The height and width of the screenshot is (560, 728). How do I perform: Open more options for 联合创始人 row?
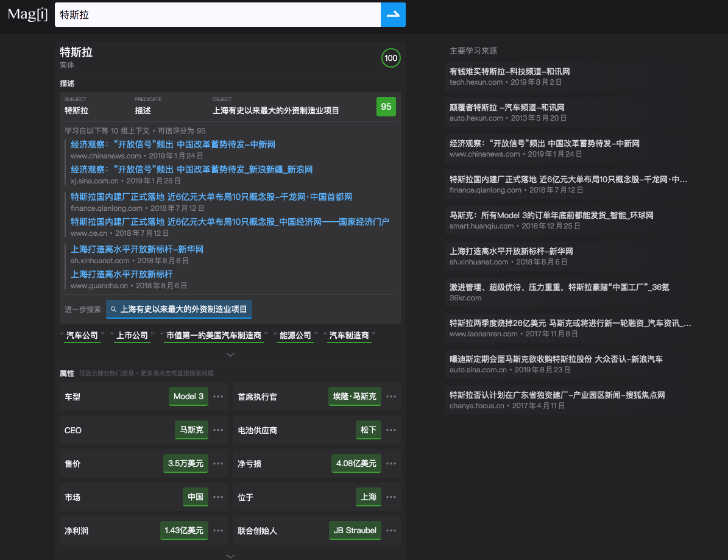[x=391, y=530]
